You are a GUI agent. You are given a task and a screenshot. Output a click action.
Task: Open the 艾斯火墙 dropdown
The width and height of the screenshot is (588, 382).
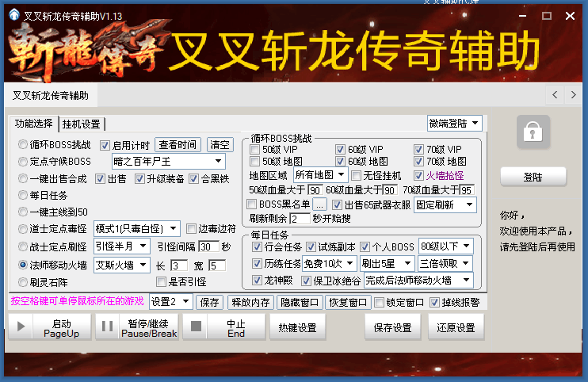click(x=122, y=265)
